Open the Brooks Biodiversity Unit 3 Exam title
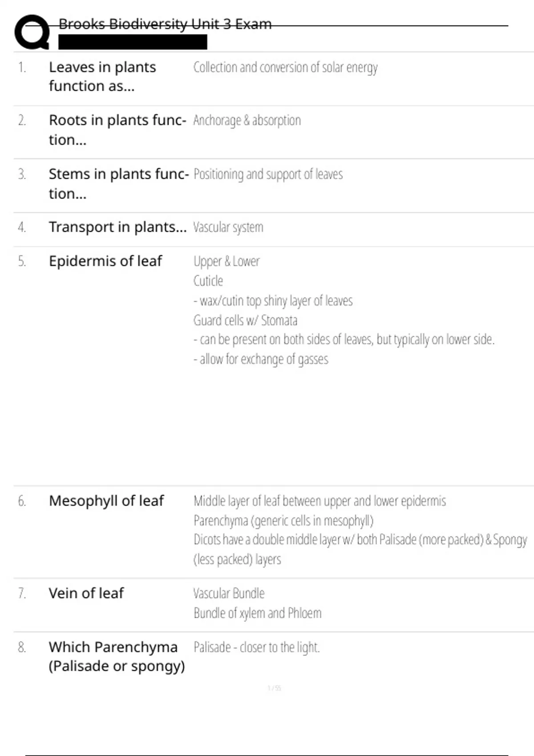Image resolution: width=534 pixels, height=756 pixels. point(165,24)
